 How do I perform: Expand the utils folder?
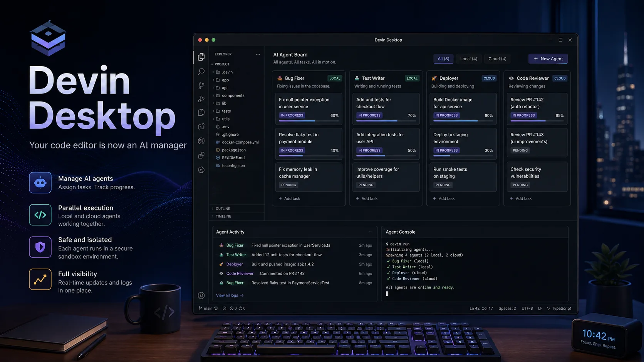(213, 119)
